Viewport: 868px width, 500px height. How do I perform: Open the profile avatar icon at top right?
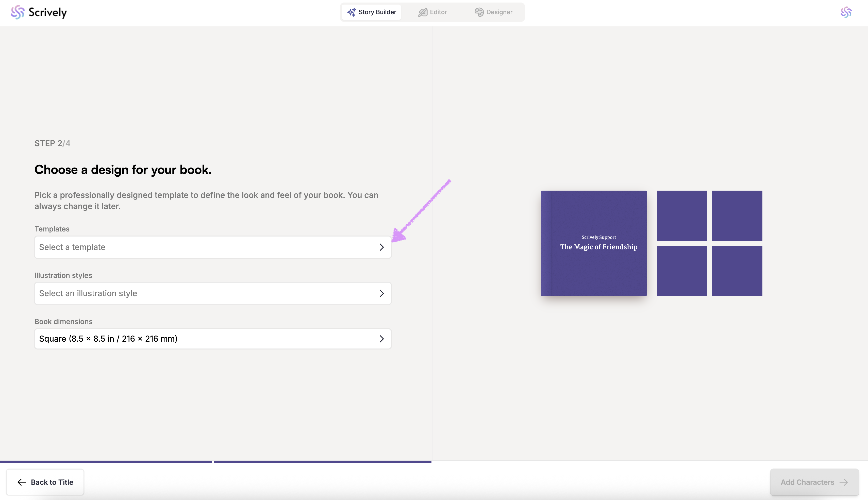click(x=846, y=12)
